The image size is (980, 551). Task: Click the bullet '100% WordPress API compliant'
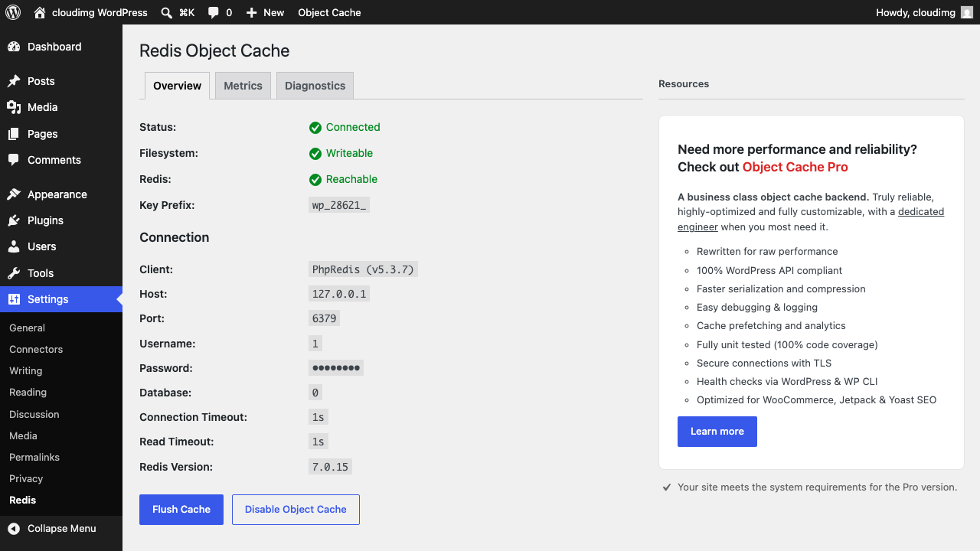pos(769,270)
